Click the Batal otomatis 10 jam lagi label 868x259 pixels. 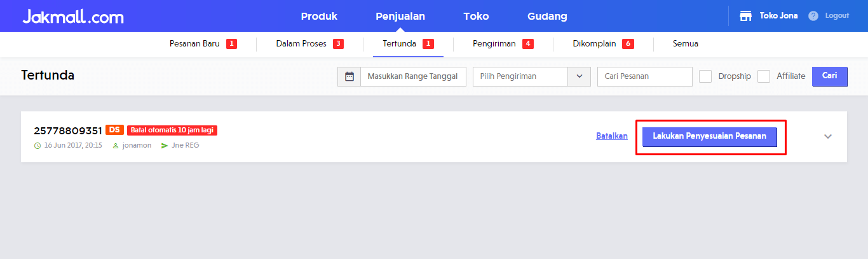172,130
